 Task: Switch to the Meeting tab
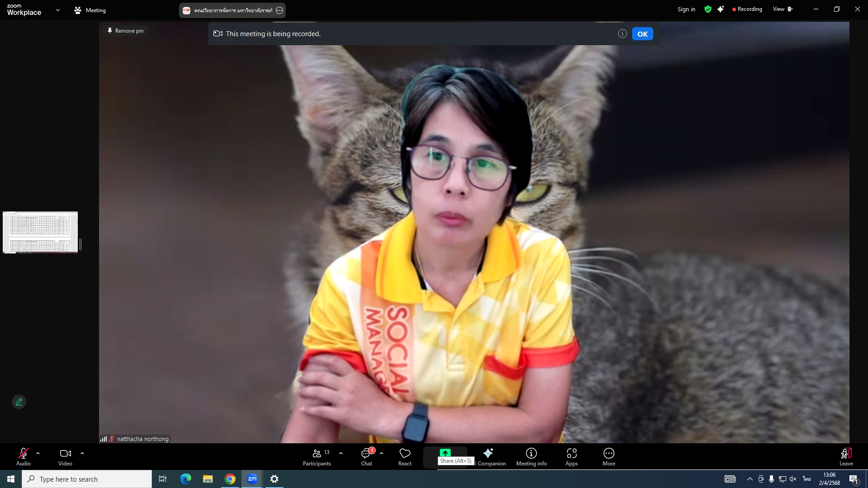pyautogui.click(x=90, y=10)
